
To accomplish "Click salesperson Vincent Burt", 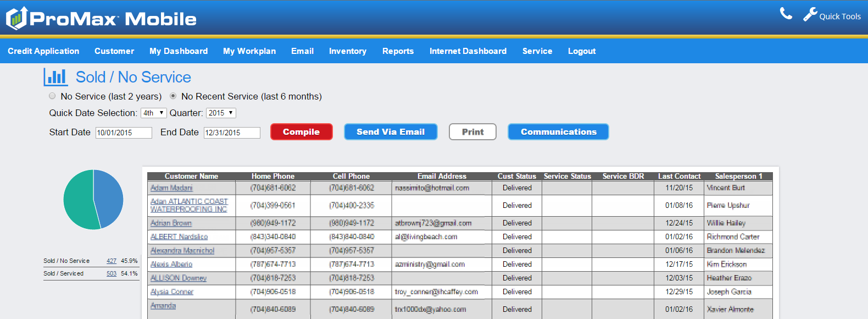I will tap(726, 188).
